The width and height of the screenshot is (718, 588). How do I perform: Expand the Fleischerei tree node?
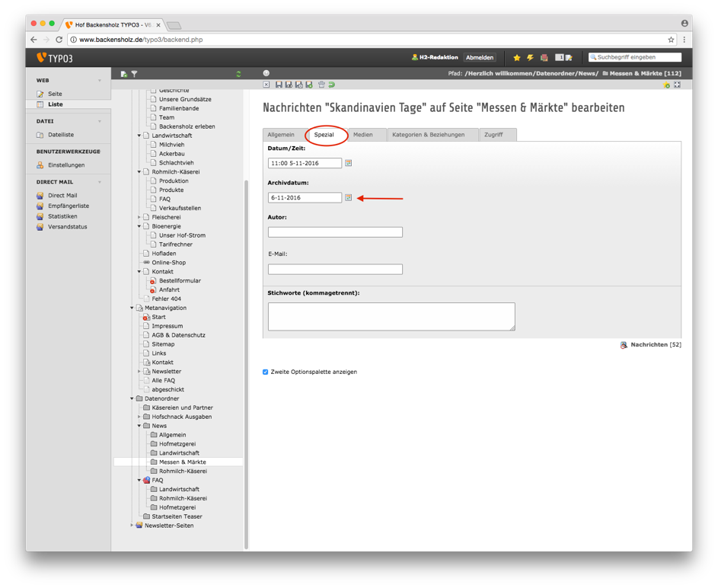click(x=139, y=217)
